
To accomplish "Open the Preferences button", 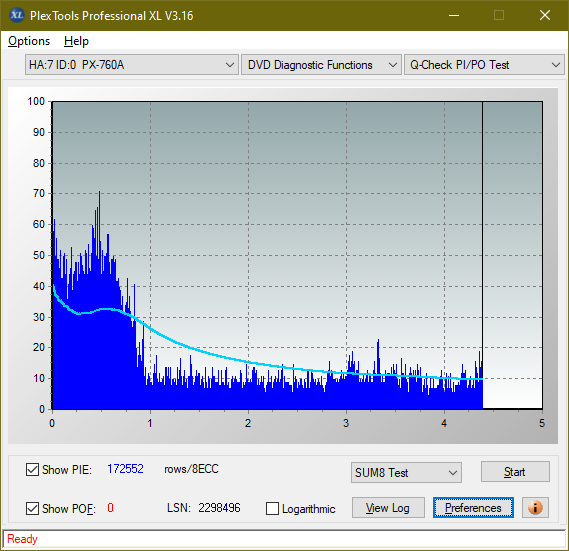I will pyautogui.click(x=473, y=507).
